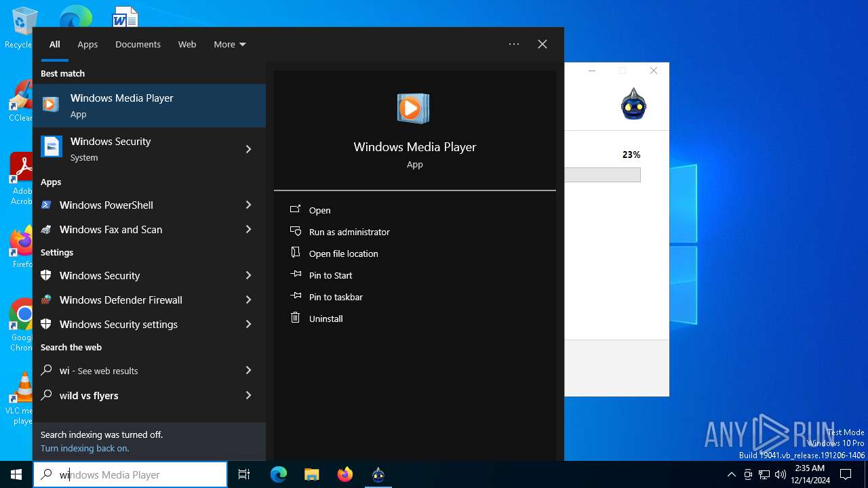Click the PowerShell icon in Apps list

pos(46,205)
